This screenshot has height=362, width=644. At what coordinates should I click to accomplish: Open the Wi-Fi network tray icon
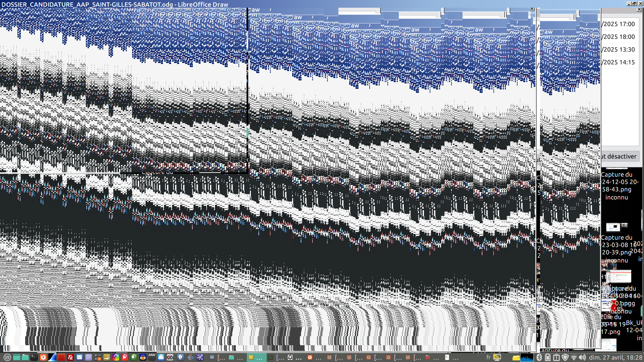(574, 357)
